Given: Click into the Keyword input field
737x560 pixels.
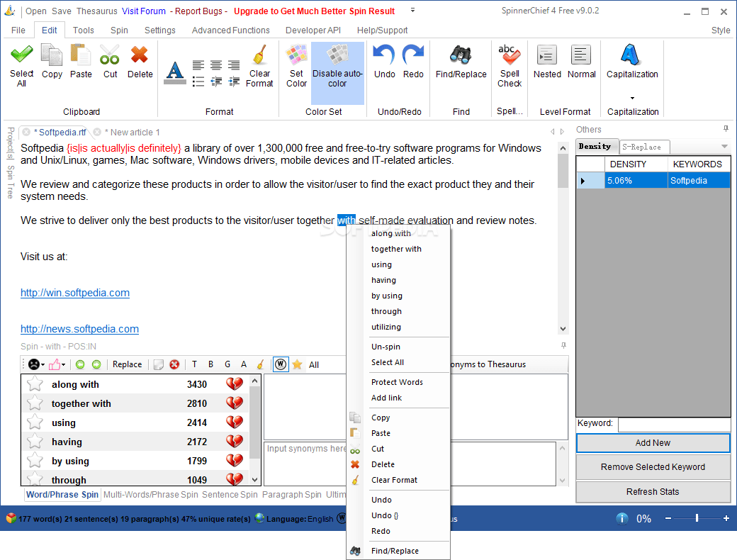Looking at the screenshot, I should click(x=674, y=424).
